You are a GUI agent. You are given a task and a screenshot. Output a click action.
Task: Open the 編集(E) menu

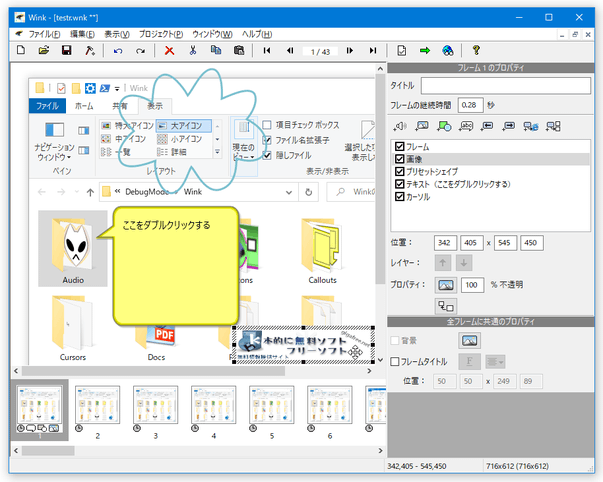[x=82, y=34]
